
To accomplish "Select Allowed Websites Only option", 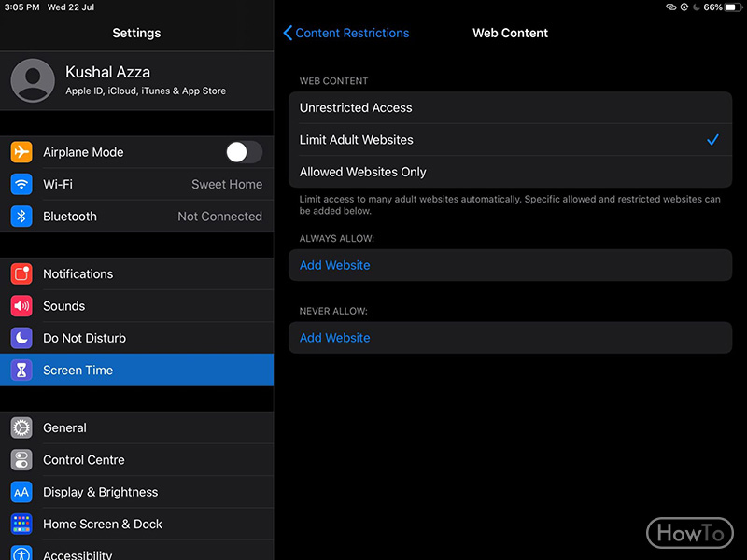I will [510, 172].
